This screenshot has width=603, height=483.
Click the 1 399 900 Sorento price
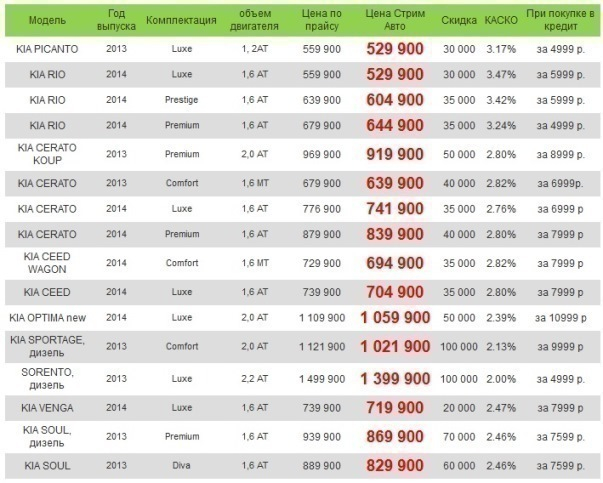(395, 379)
